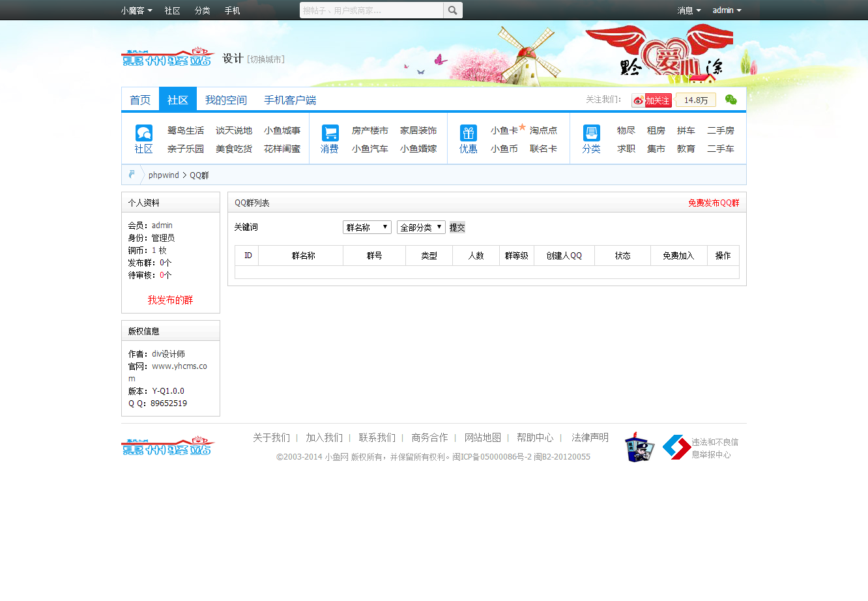Click 我发布的群 link

point(170,300)
